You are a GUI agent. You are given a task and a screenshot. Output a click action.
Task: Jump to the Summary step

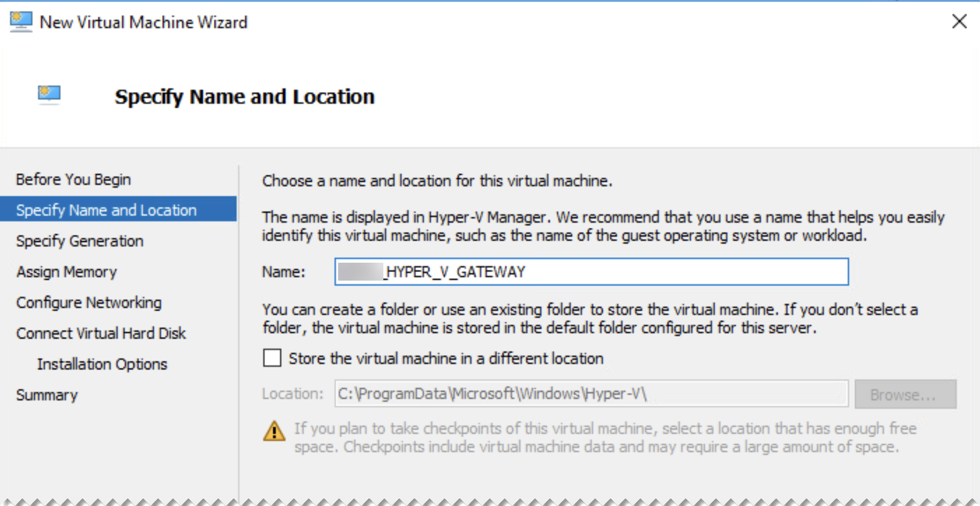click(46, 395)
